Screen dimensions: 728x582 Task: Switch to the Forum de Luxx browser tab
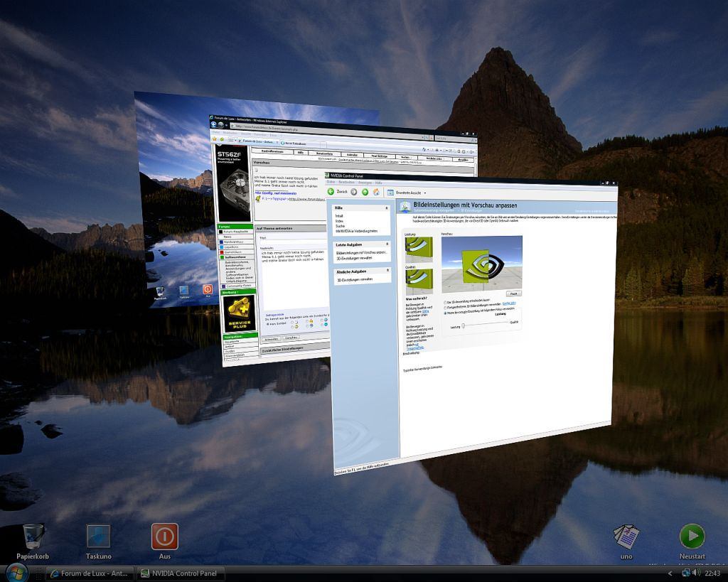[257, 141]
